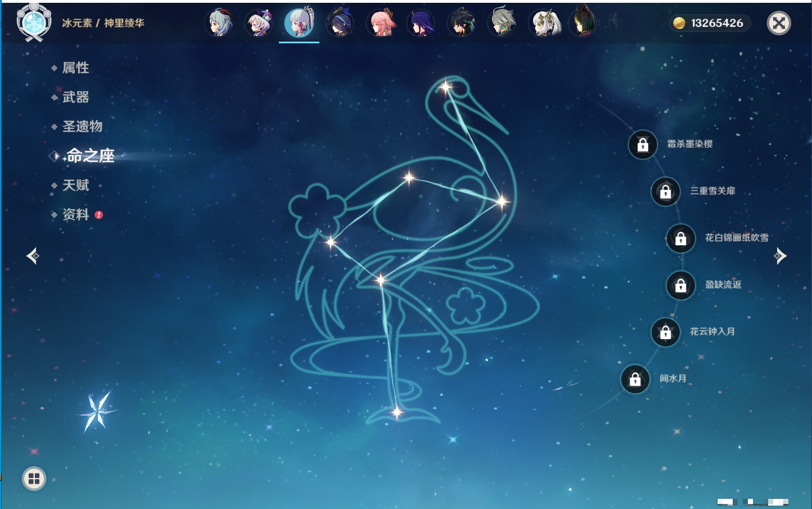This screenshot has height=509, width=812.
Task: Go to next character with right arrow
Action: pos(780,256)
